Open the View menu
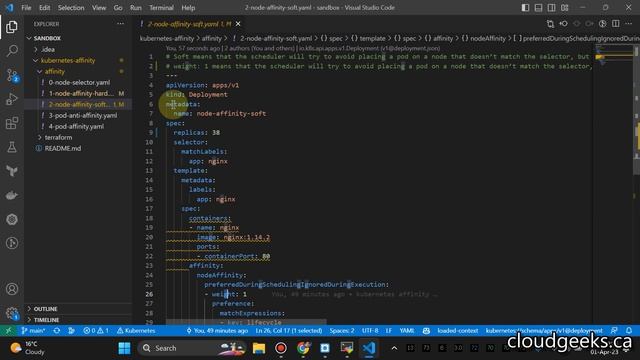The width and height of the screenshot is (640, 360). (x=99, y=8)
